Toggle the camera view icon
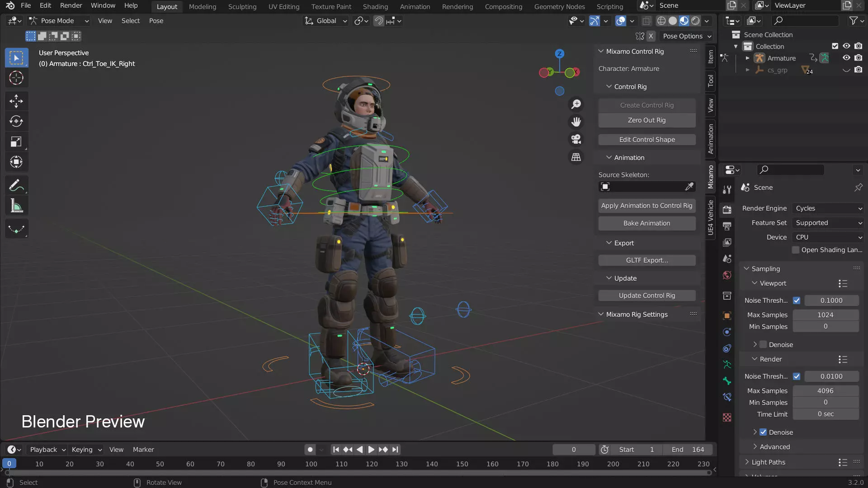 pyautogui.click(x=576, y=139)
